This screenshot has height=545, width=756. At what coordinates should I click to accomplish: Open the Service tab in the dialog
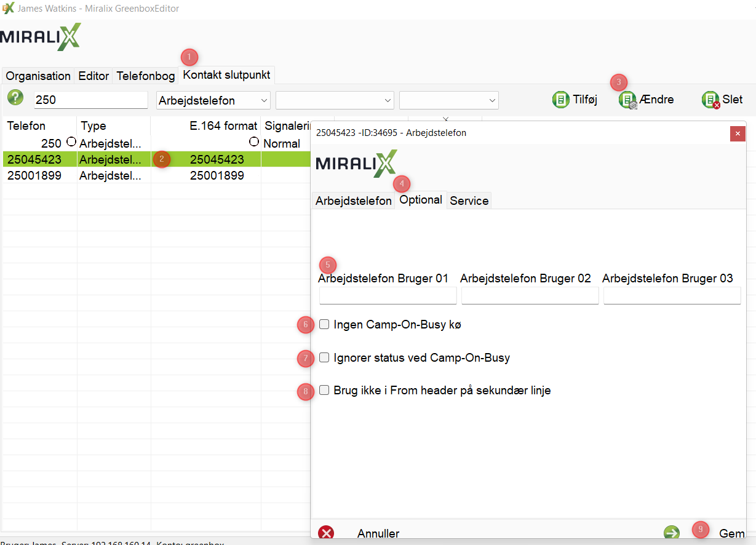469,201
